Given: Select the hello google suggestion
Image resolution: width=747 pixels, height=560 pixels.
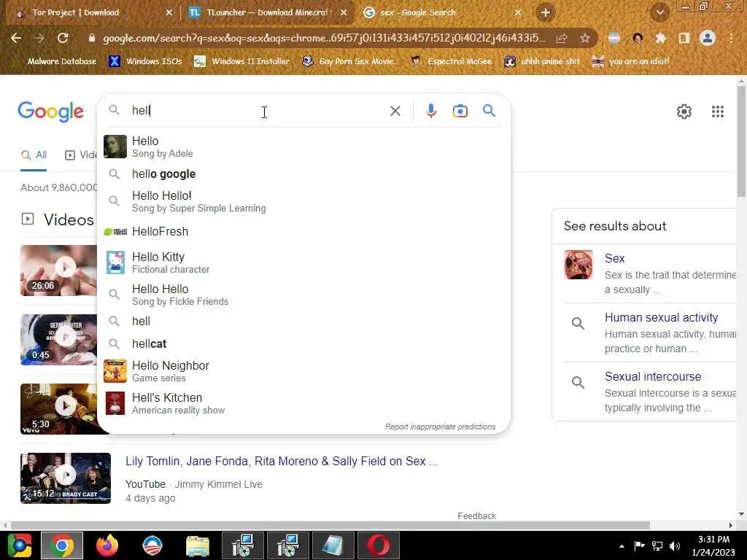Looking at the screenshot, I should coord(303,174).
